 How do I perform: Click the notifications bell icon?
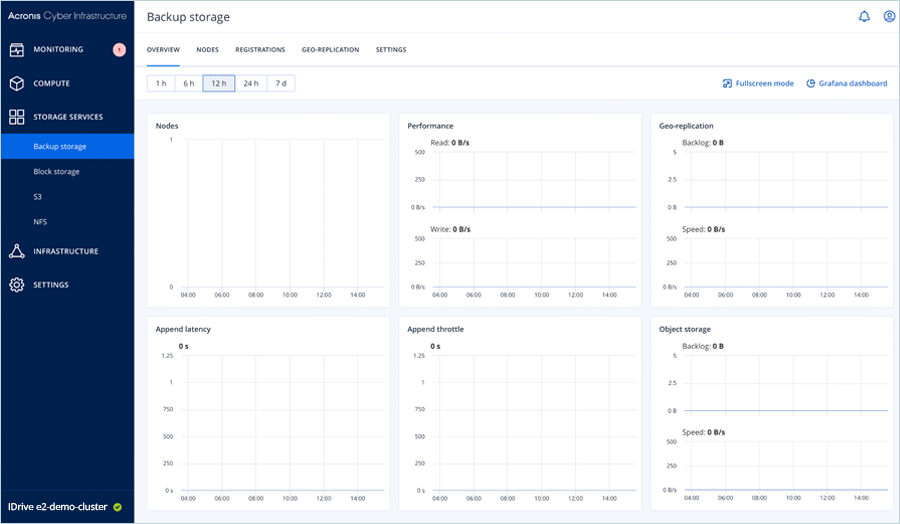click(x=864, y=17)
